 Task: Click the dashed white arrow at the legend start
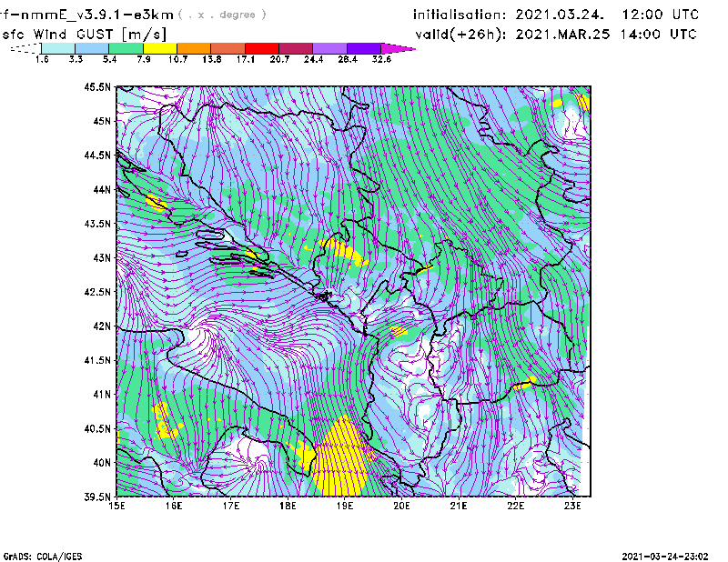tap(25, 48)
